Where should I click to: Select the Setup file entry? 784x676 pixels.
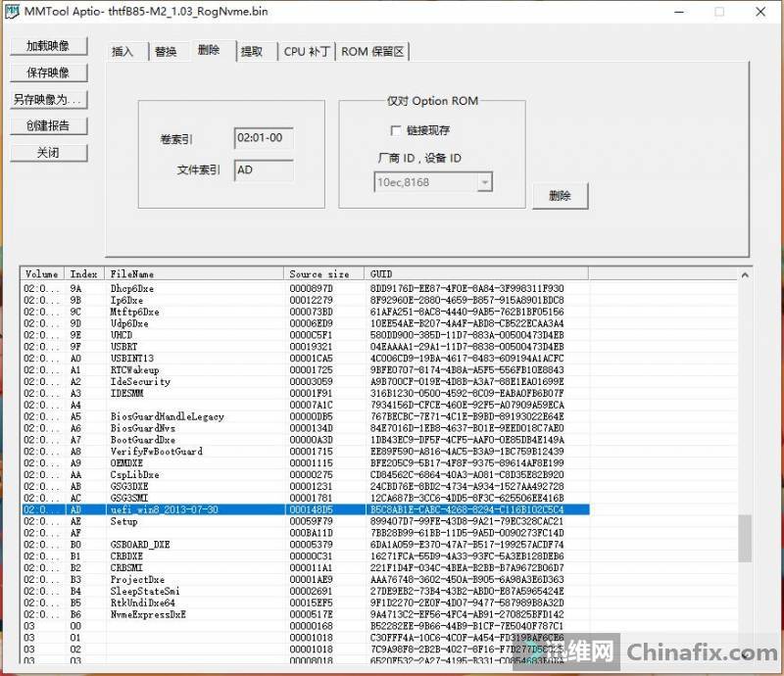(305, 521)
